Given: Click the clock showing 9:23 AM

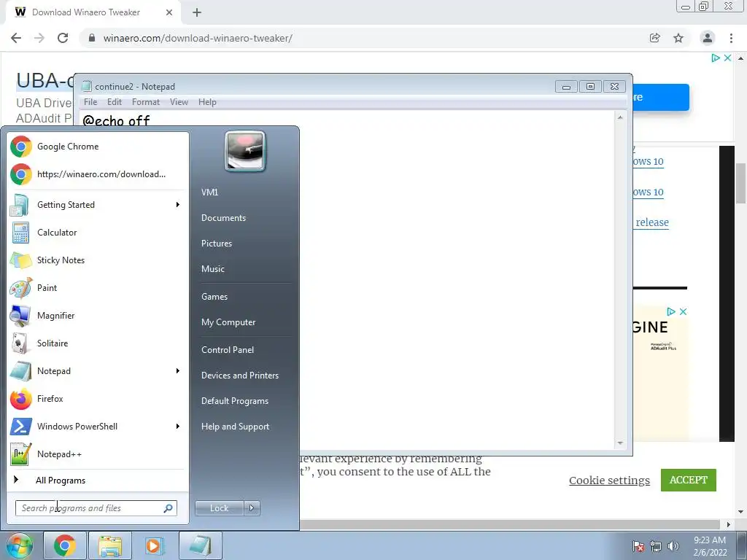Looking at the screenshot, I should point(710,540).
